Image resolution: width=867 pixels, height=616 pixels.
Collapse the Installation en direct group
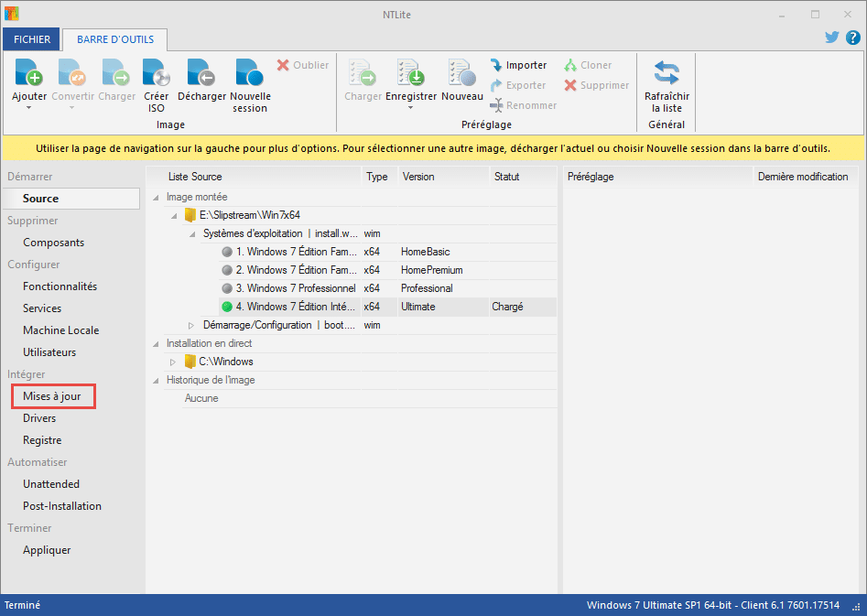(156, 344)
